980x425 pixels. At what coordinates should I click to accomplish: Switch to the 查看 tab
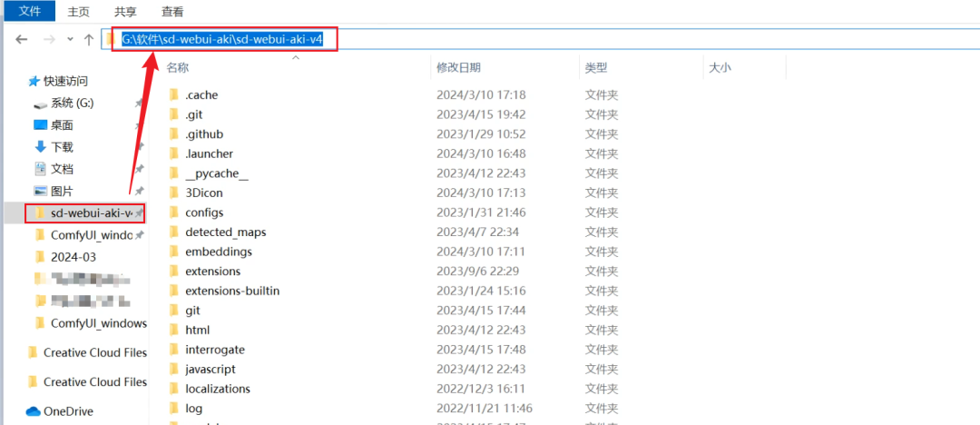coord(172,11)
